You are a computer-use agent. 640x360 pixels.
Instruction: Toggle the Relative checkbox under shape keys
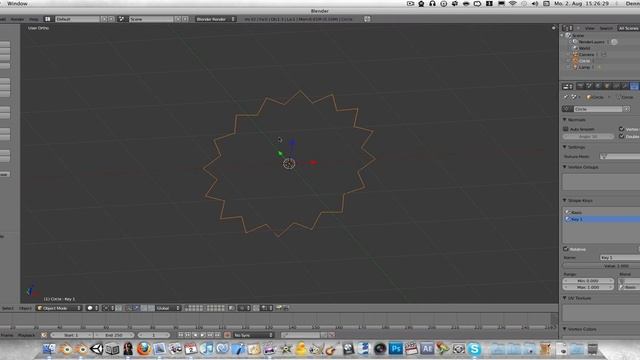pos(566,249)
